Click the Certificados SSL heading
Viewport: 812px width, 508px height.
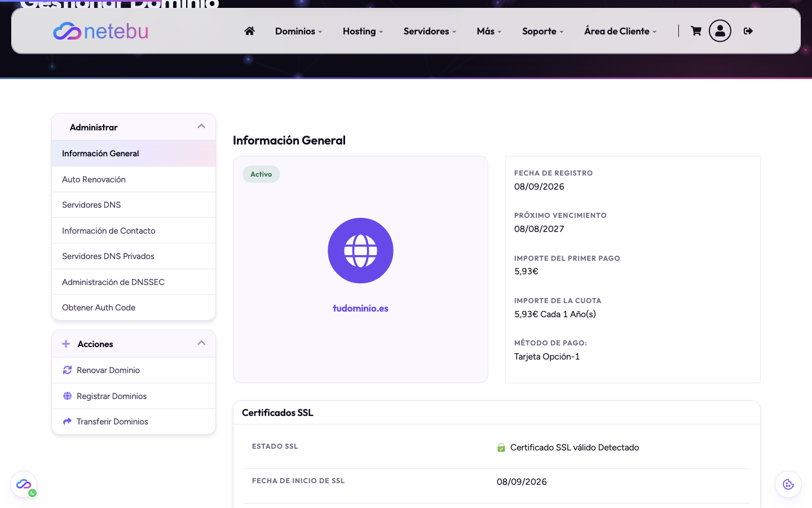click(x=277, y=413)
